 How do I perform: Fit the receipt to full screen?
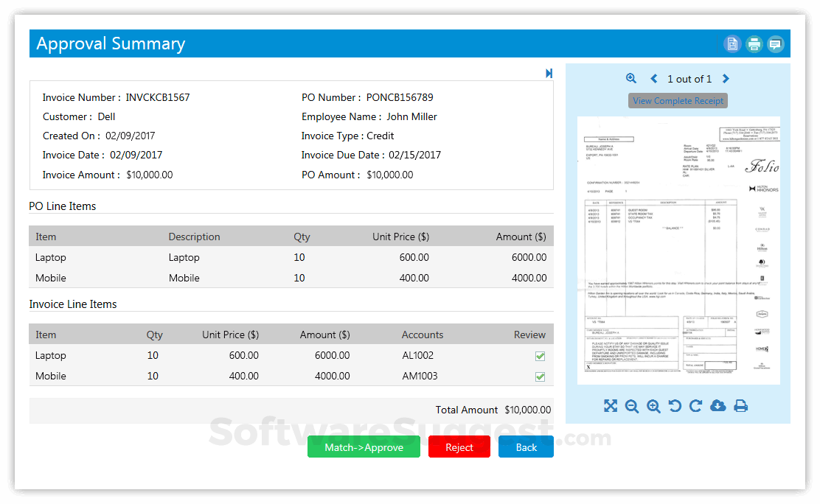611,405
